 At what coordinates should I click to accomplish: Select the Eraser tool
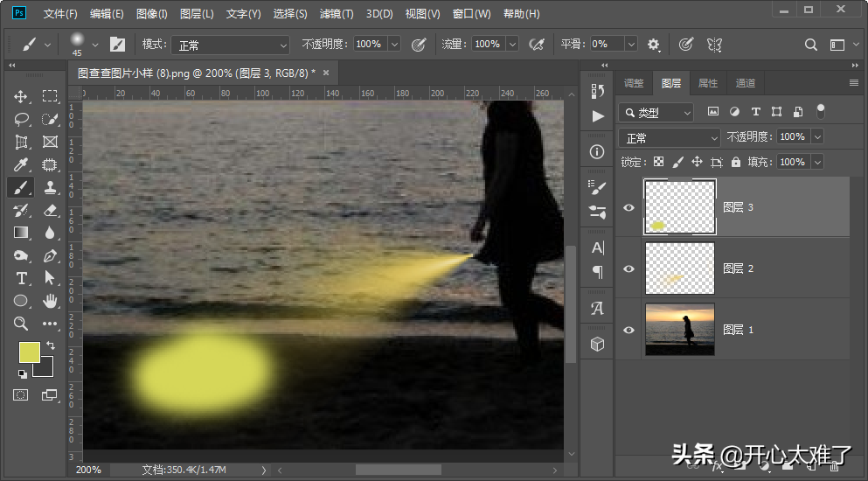click(x=50, y=210)
